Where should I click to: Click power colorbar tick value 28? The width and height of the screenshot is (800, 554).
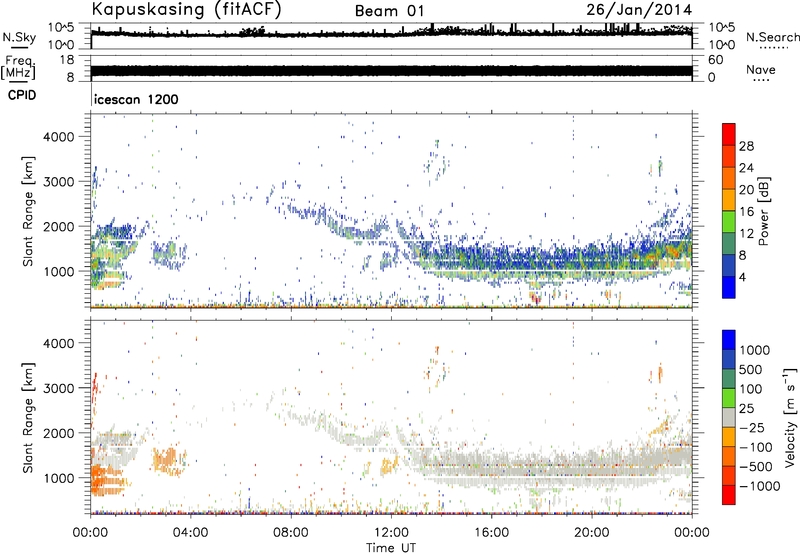pyautogui.click(x=746, y=146)
